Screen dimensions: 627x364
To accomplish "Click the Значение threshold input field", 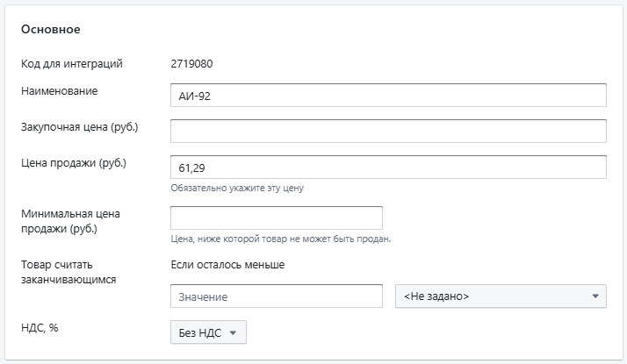I will (x=276, y=296).
